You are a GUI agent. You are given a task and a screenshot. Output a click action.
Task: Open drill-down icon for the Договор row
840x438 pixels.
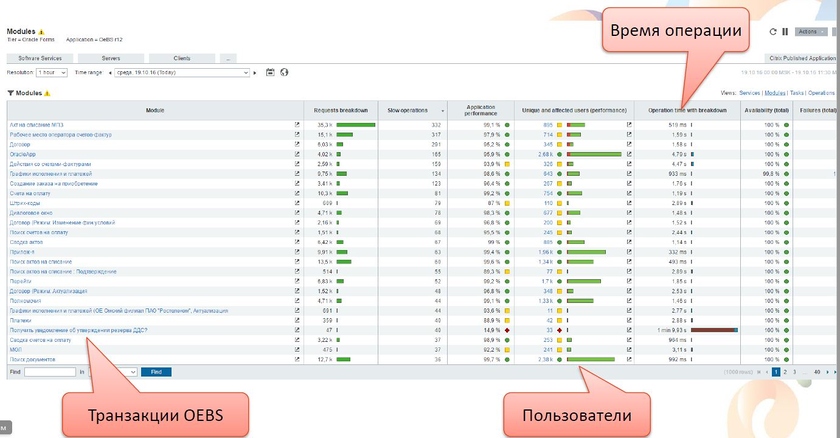pos(297,144)
